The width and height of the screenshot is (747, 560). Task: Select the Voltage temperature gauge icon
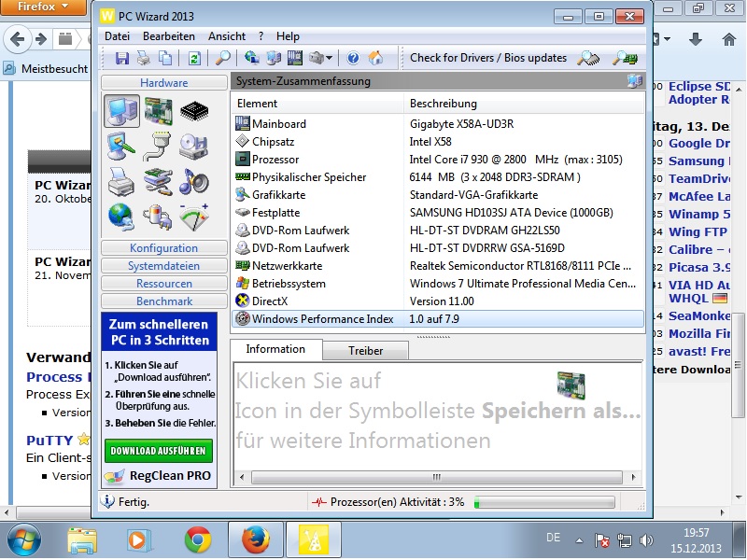194,217
